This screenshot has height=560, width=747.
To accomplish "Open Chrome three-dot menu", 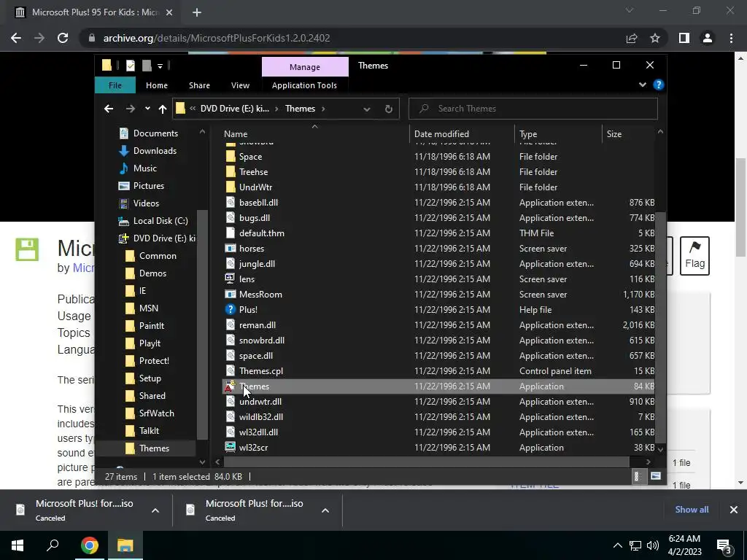I will click(x=731, y=38).
